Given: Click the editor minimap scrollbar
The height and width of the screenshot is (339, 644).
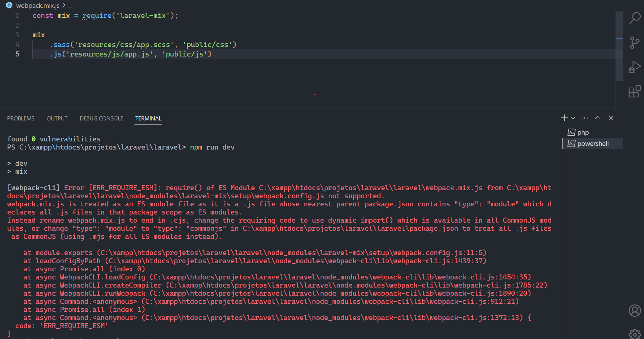Looking at the screenshot, I should click(x=619, y=46).
